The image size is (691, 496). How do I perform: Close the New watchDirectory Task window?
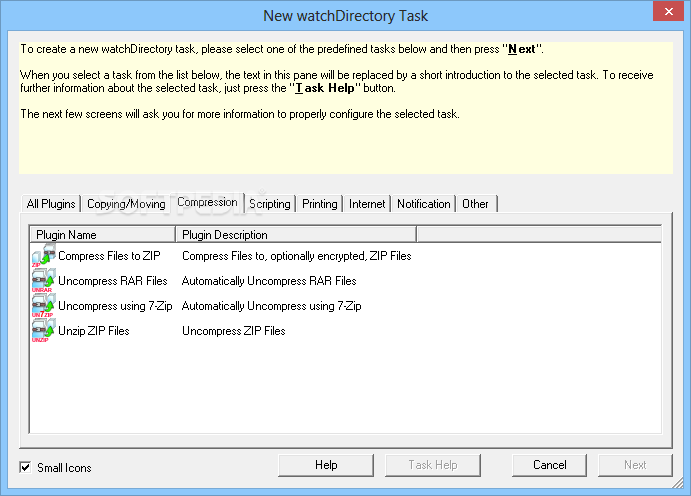pos(669,12)
